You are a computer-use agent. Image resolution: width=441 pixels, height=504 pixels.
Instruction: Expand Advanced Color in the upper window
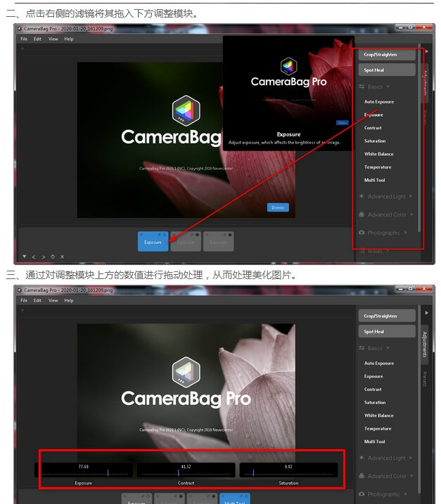(411, 214)
